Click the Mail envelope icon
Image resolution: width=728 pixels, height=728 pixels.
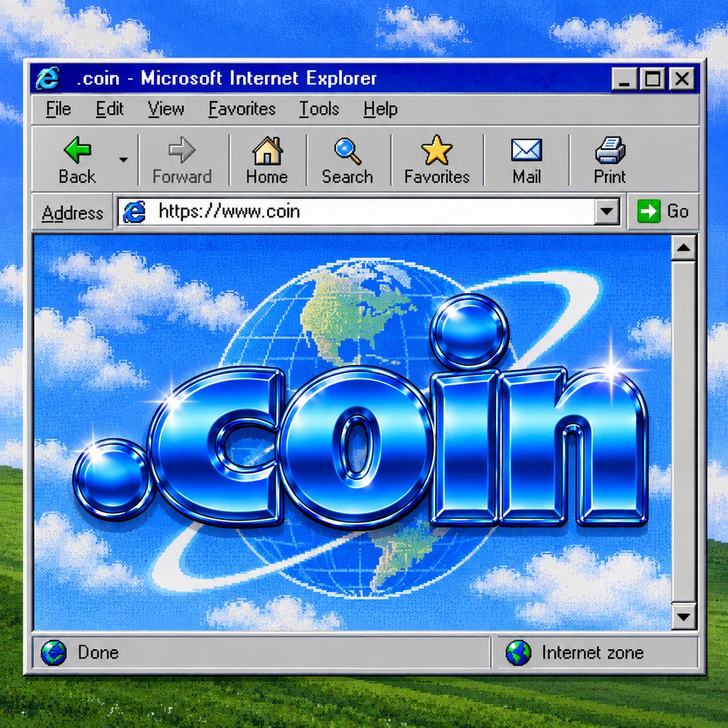point(526,150)
